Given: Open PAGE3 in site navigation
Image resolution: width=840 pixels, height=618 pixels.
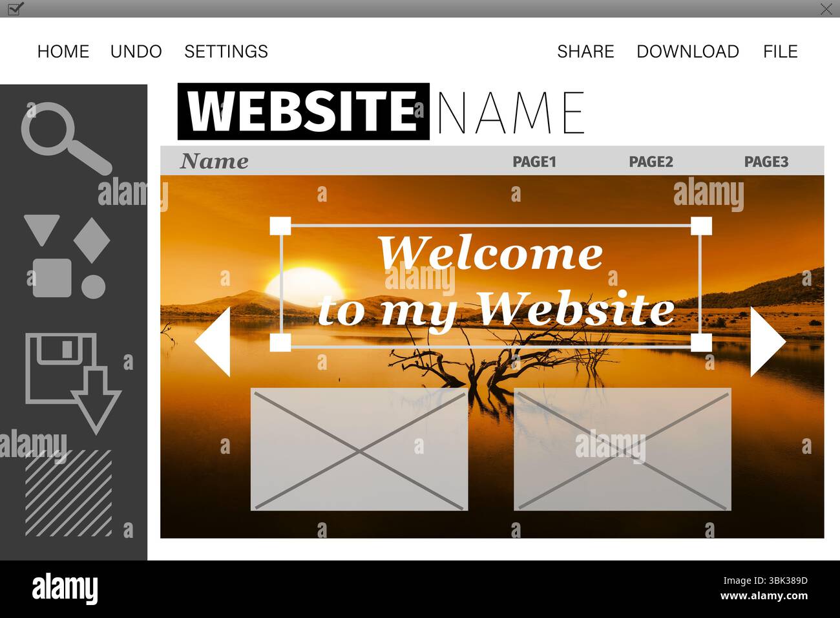Looking at the screenshot, I should [x=766, y=162].
